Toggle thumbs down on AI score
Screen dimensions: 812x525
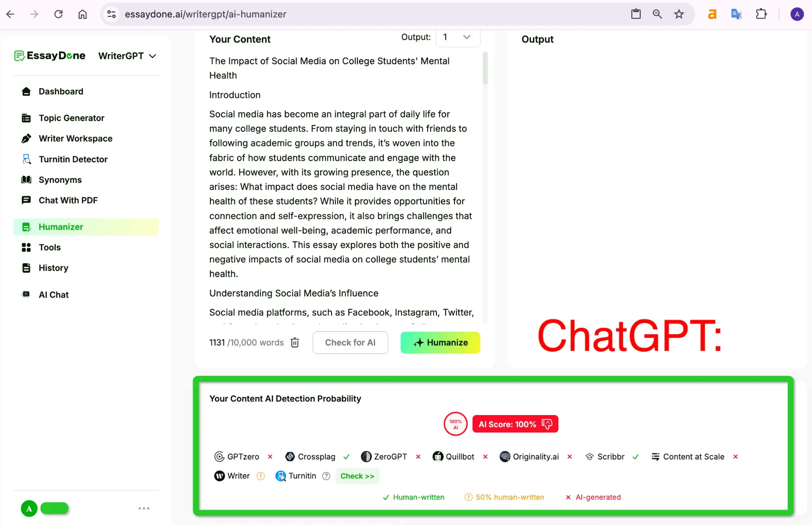pyautogui.click(x=546, y=424)
